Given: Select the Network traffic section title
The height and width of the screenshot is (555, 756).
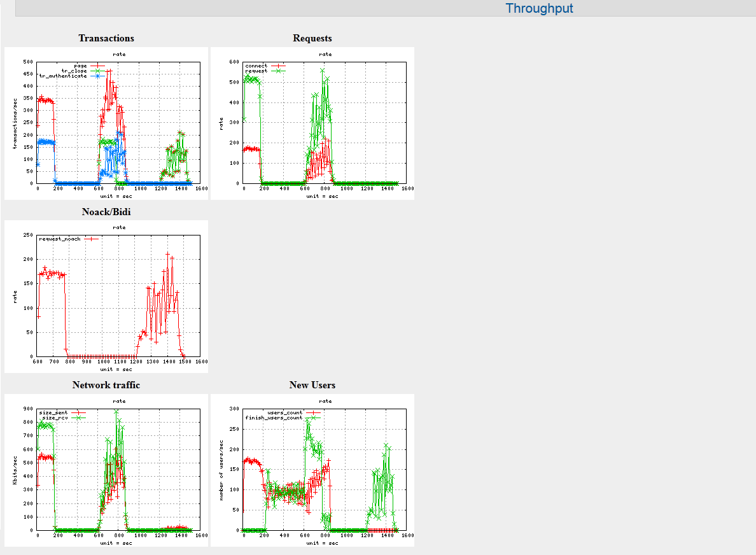Looking at the screenshot, I should pos(106,385).
